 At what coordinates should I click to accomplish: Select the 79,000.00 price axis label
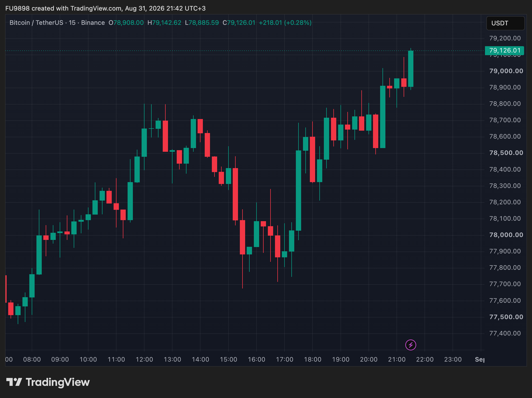[x=506, y=71]
